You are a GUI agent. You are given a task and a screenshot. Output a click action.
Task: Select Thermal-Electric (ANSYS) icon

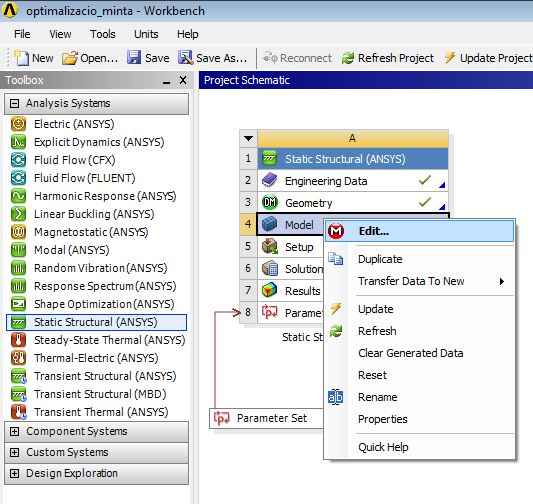click(18, 358)
